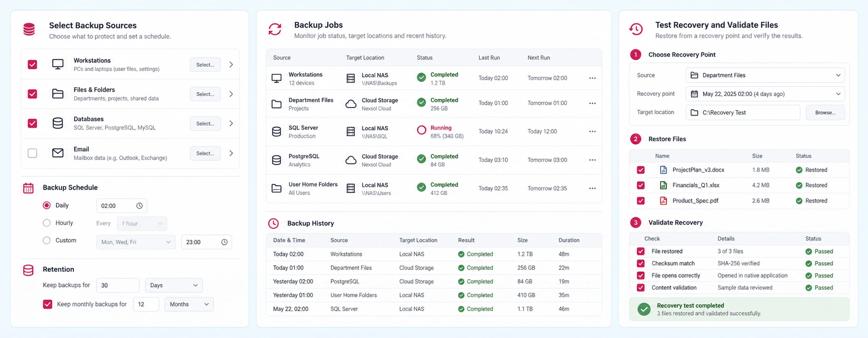Click Browse for target location
Image resolution: width=868 pixels, height=338 pixels.
click(x=826, y=113)
